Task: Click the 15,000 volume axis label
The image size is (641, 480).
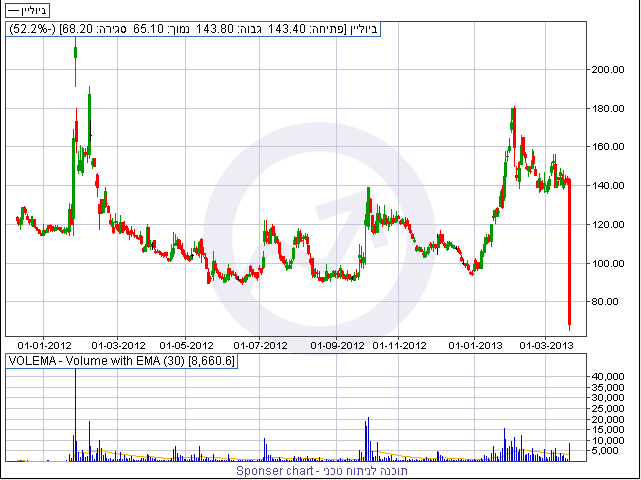Action: 607,429
